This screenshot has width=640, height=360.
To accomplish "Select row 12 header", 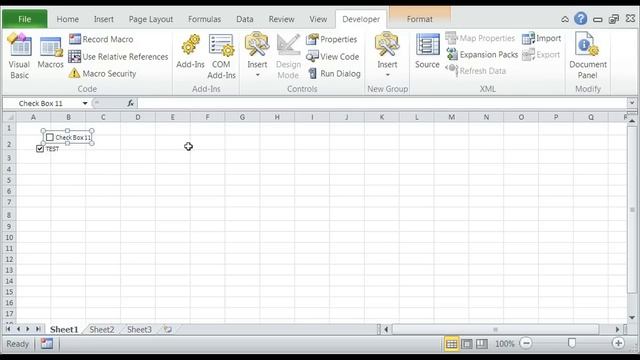I will [x=9, y=259].
